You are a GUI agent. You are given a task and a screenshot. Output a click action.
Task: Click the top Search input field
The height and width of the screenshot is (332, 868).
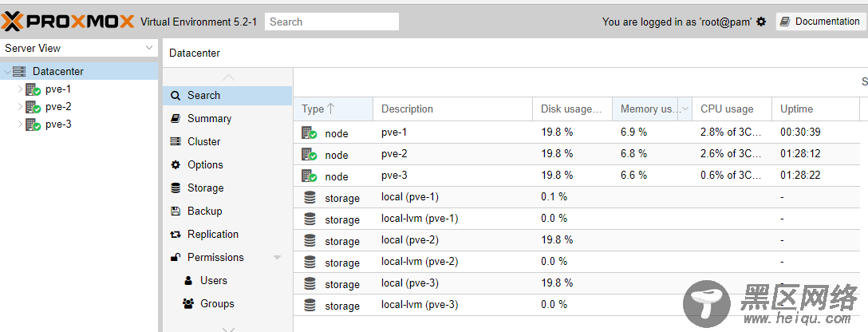[x=332, y=22]
